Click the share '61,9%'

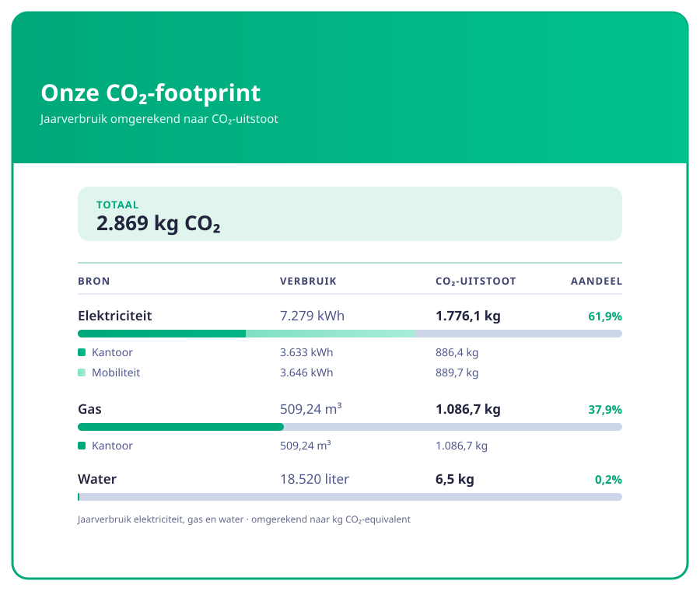(x=605, y=316)
